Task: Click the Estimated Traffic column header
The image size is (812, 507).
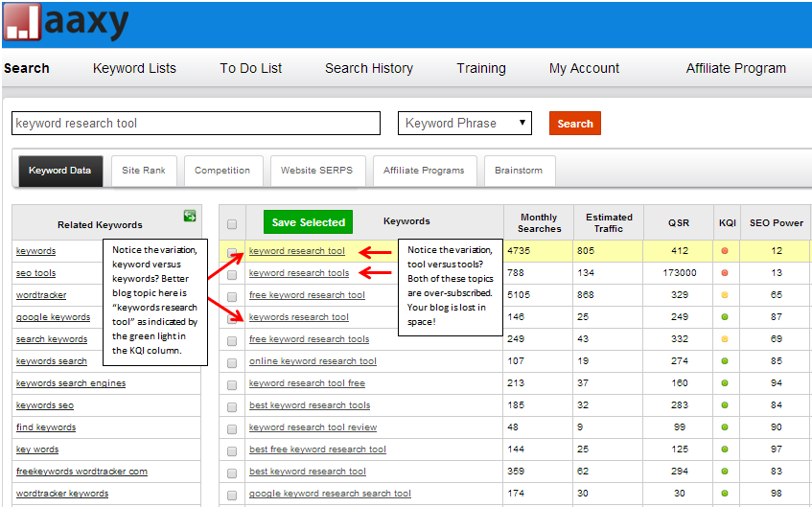Action: tap(609, 222)
